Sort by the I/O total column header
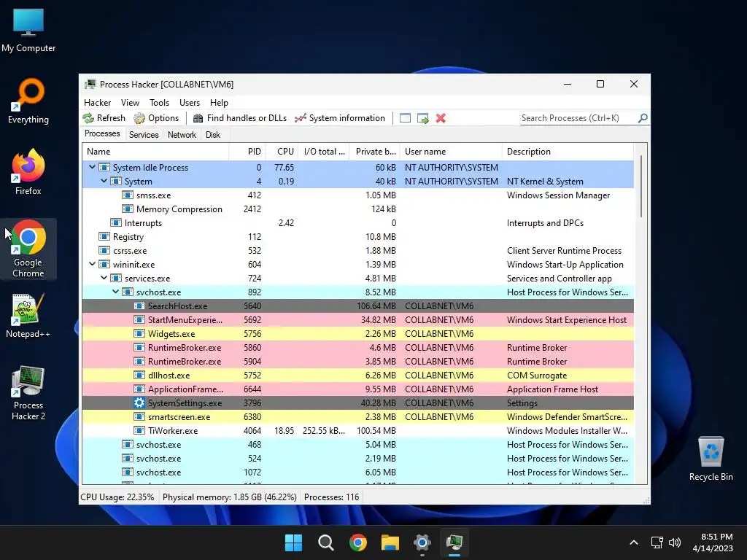This screenshot has width=747, height=560. [324, 152]
